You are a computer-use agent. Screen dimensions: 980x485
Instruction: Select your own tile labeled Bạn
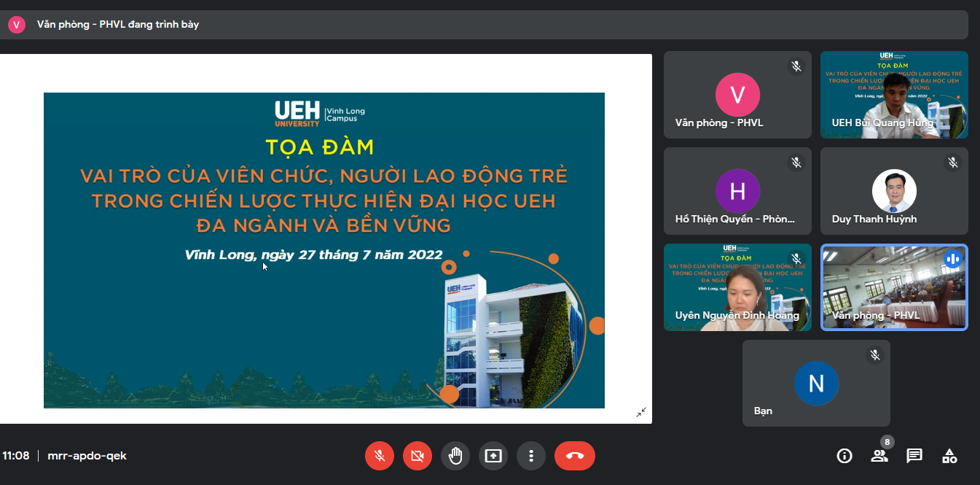816,383
